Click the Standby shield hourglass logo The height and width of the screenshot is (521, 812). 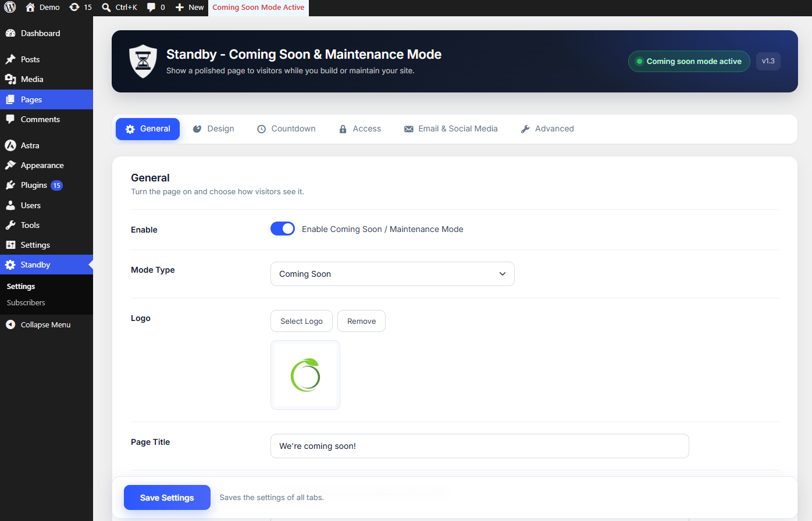[x=143, y=61]
